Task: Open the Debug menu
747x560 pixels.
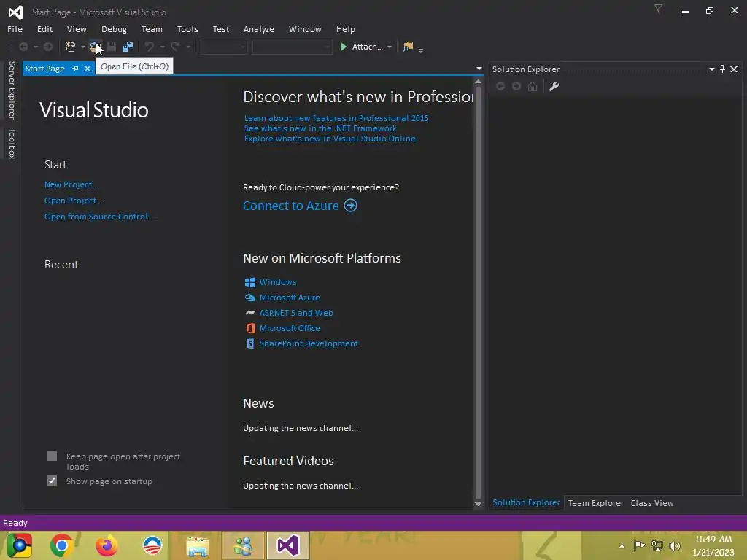Action: pos(114,29)
